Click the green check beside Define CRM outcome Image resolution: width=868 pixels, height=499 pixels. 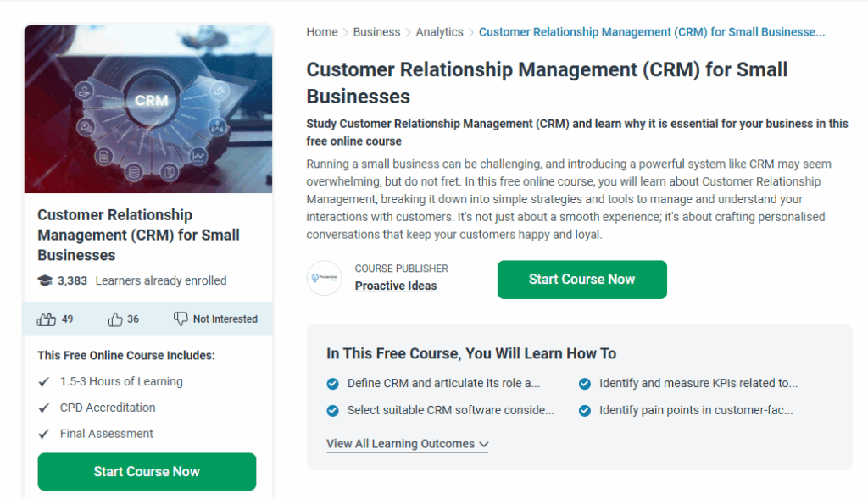(x=332, y=383)
